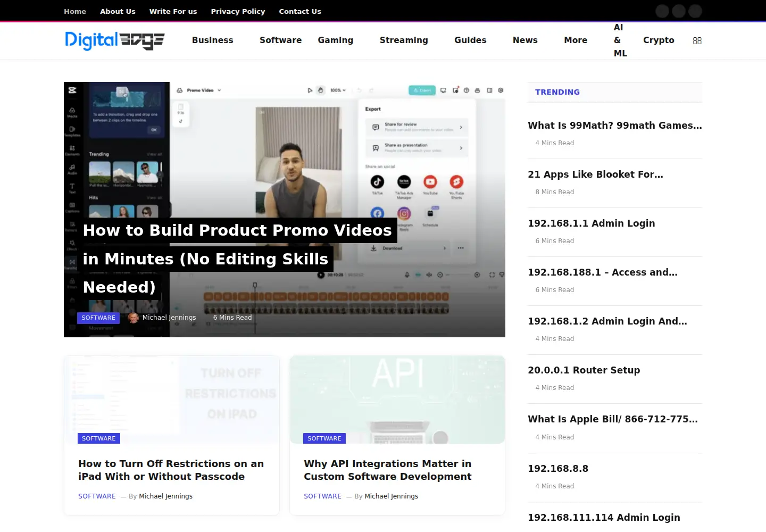The width and height of the screenshot is (766, 532).
Task: Open the 21 Apps Like Blooket trending article
Action: pyautogui.click(x=595, y=174)
